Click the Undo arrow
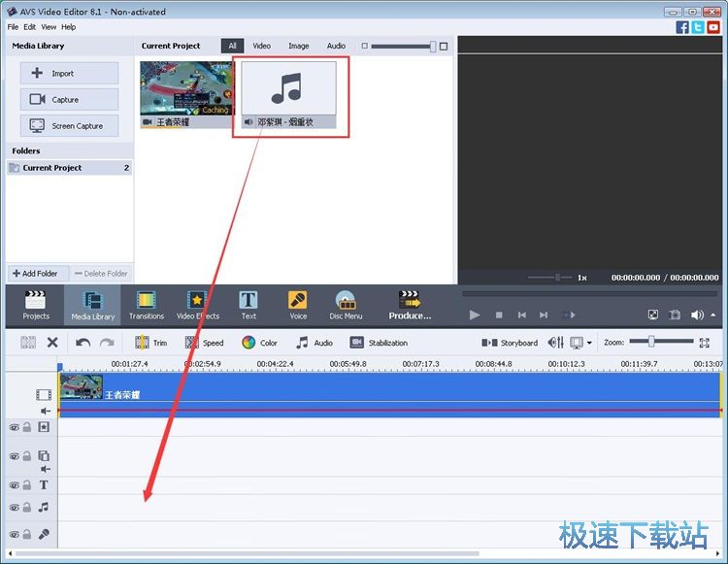This screenshot has height=564, width=728. pos(83,343)
